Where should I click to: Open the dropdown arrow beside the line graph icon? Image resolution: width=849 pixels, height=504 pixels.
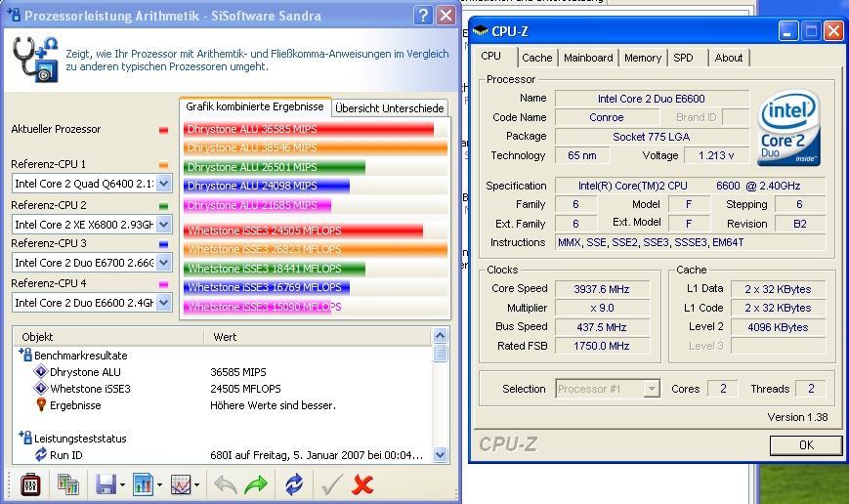pyautogui.click(x=196, y=485)
